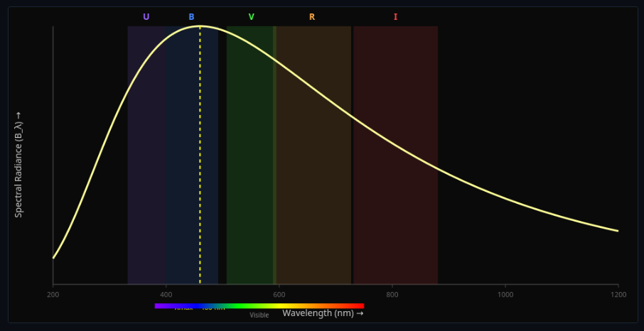Click the 'Spectral Radiance' y-axis title
The height and width of the screenshot is (331, 644).
pyautogui.click(x=18, y=164)
